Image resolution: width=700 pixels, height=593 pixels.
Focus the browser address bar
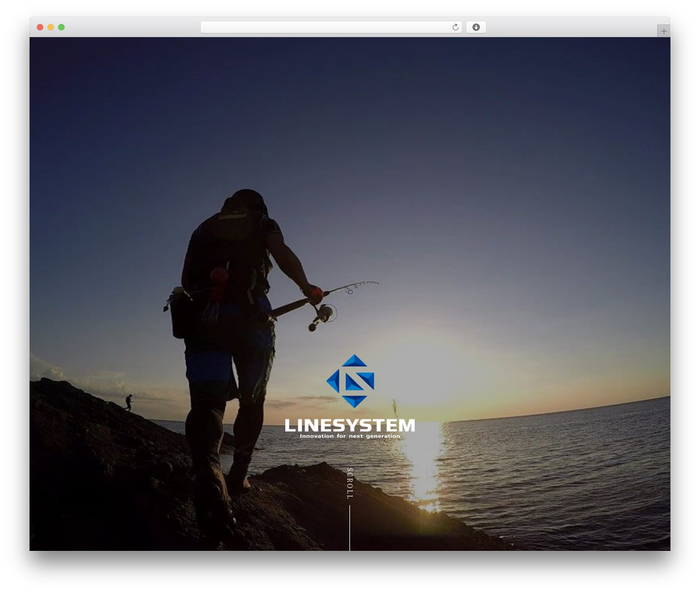pyautogui.click(x=331, y=27)
